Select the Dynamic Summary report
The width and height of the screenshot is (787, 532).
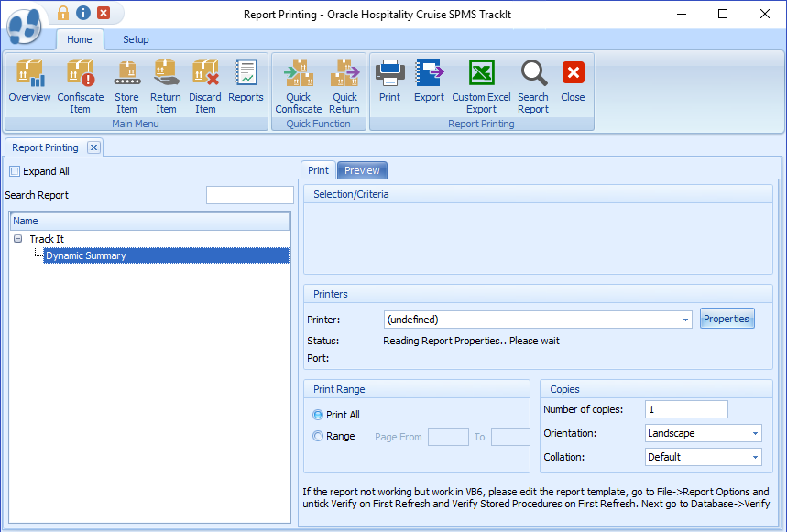(166, 255)
